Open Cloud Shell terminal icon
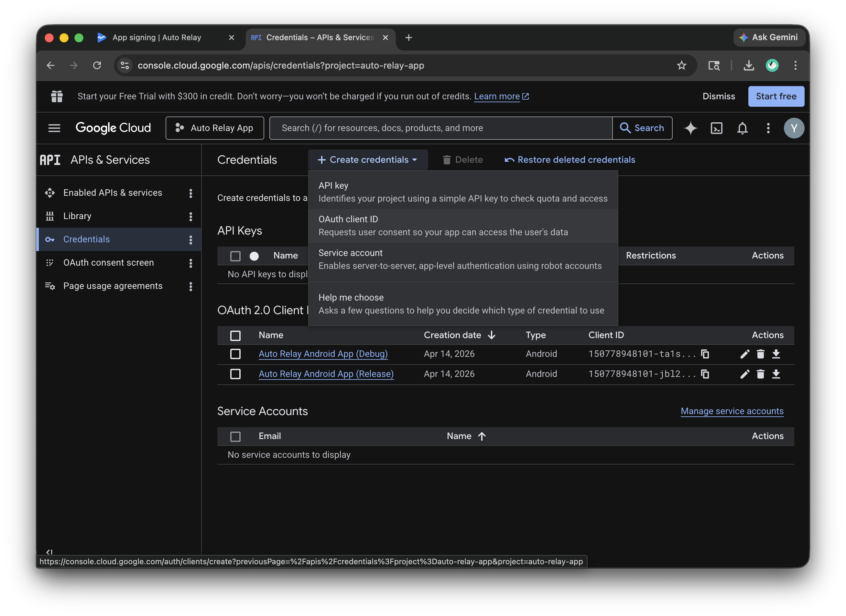846x616 pixels. click(x=716, y=128)
